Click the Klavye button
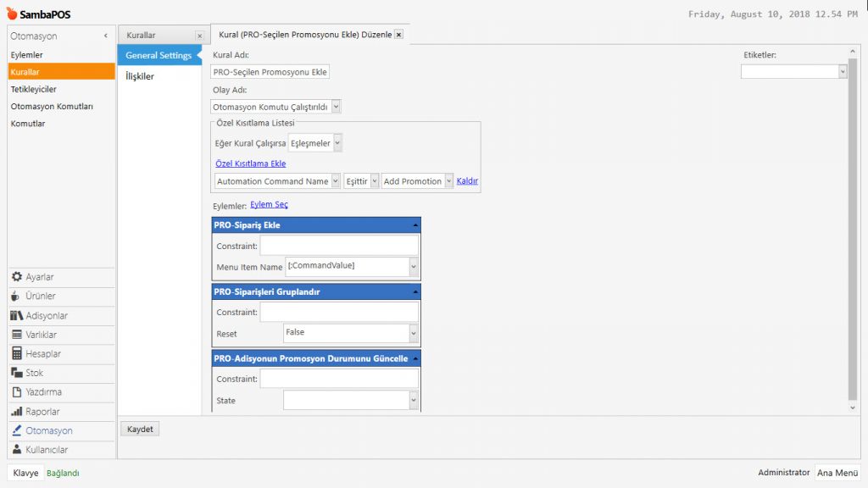Viewport: 868px width, 488px height. tap(25, 473)
